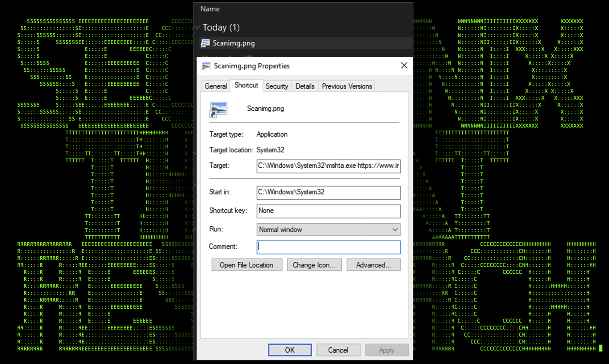Close the Properties dialog with X
This screenshot has width=609, height=364.
pyautogui.click(x=404, y=65)
